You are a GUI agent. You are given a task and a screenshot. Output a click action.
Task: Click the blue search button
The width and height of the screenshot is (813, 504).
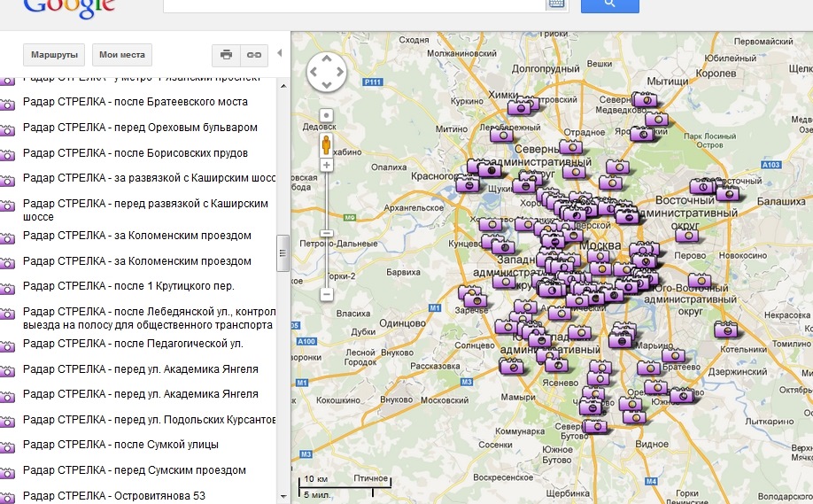[609, 4]
